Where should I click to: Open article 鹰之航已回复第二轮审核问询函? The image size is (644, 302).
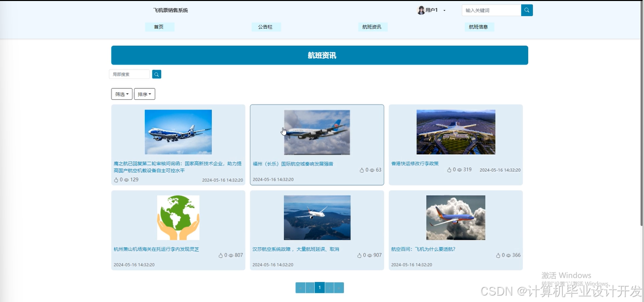[x=177, y=167]
